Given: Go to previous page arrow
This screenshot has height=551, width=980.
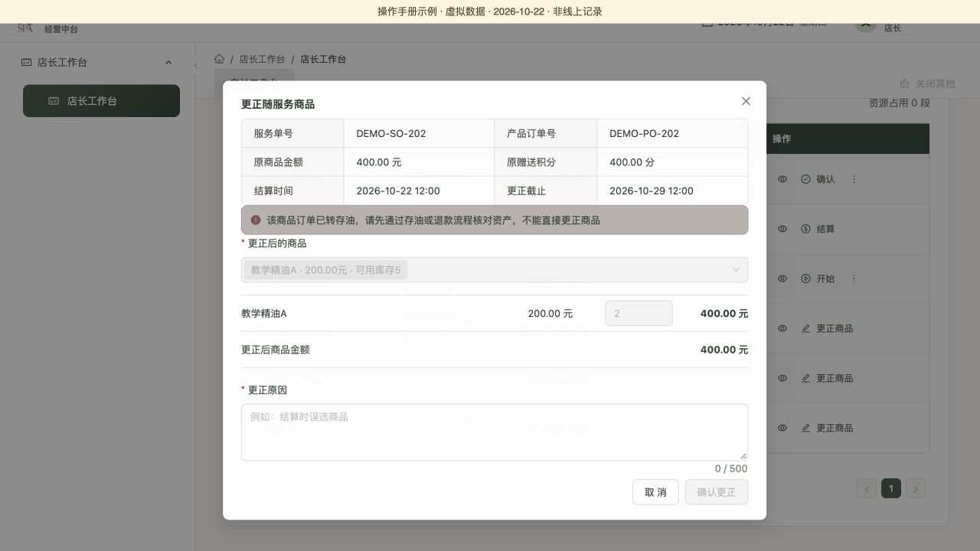Looking at the screenshot, I should 866,488.
